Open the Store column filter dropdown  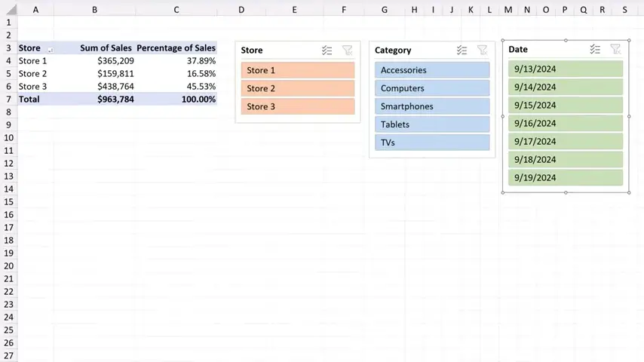pos(51,49)
